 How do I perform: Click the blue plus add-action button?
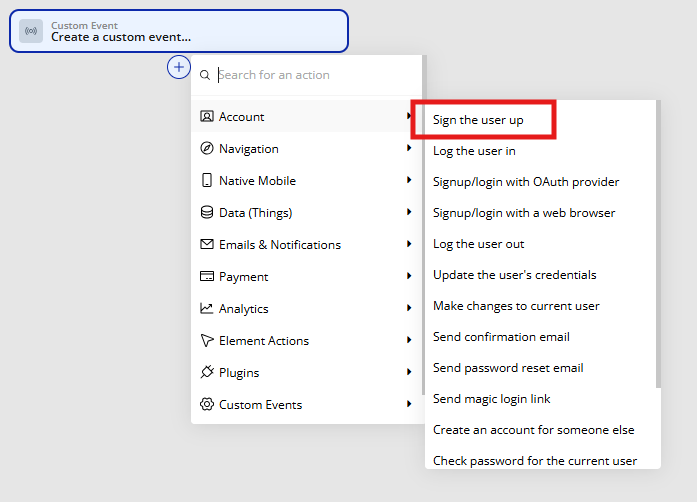(179, 67)
